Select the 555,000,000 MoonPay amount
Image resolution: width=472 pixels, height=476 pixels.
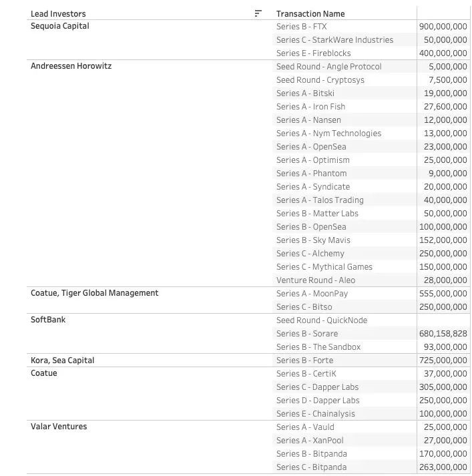[x=443, y=294]
